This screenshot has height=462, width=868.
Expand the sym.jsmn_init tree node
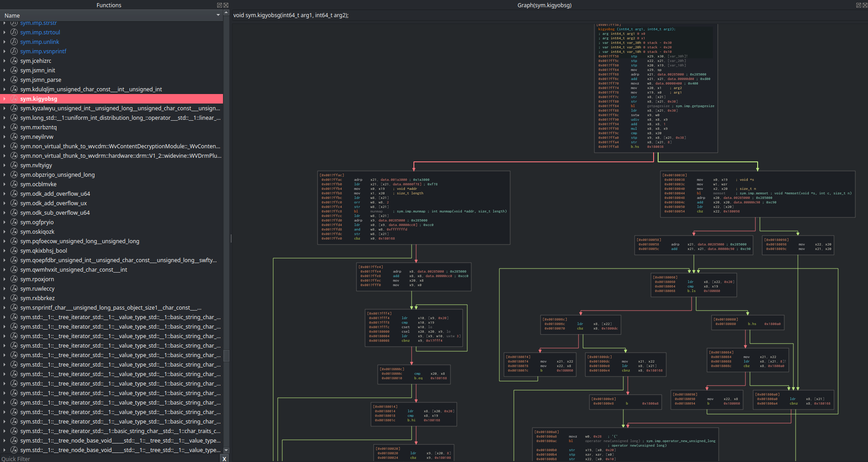(x=5, y=71)
